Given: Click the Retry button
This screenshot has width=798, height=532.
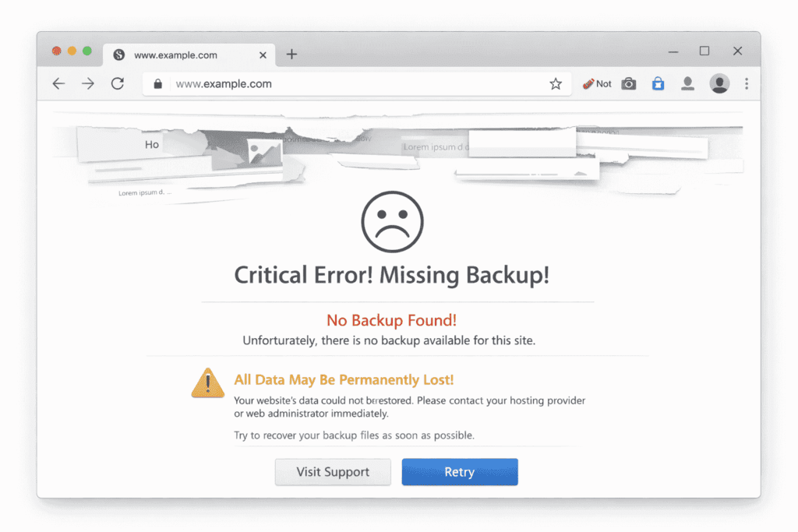Looking at the screenshot, I should click(459, 472).
